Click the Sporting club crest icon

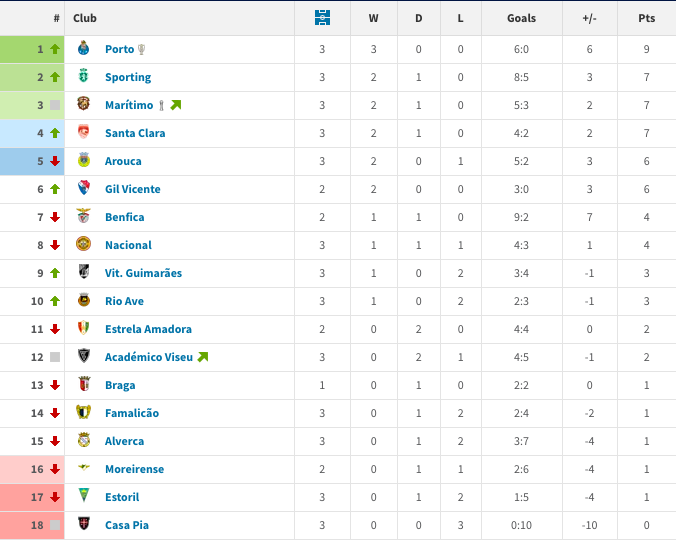(84, 76)
